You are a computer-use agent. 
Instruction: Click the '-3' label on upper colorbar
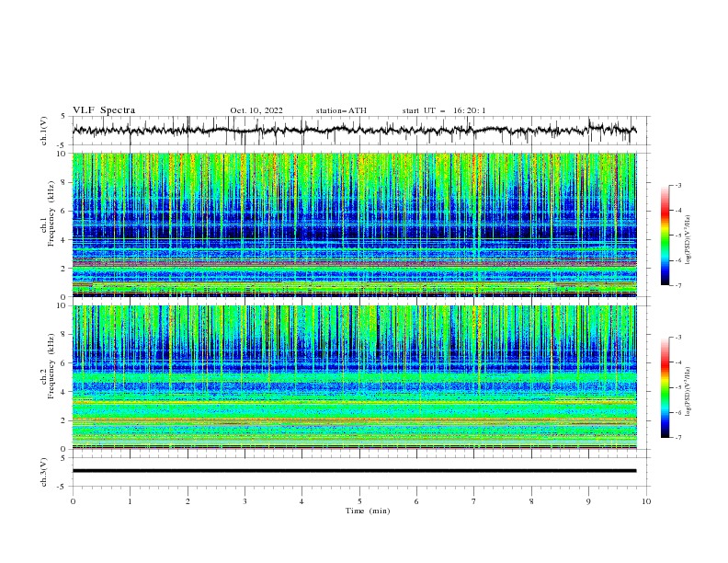coord(677,185)
